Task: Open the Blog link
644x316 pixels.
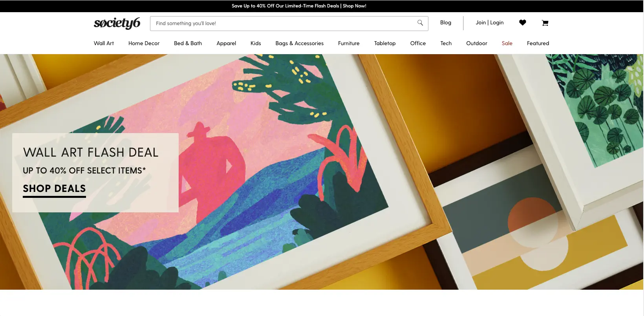Action: click(x=446, y=23)
